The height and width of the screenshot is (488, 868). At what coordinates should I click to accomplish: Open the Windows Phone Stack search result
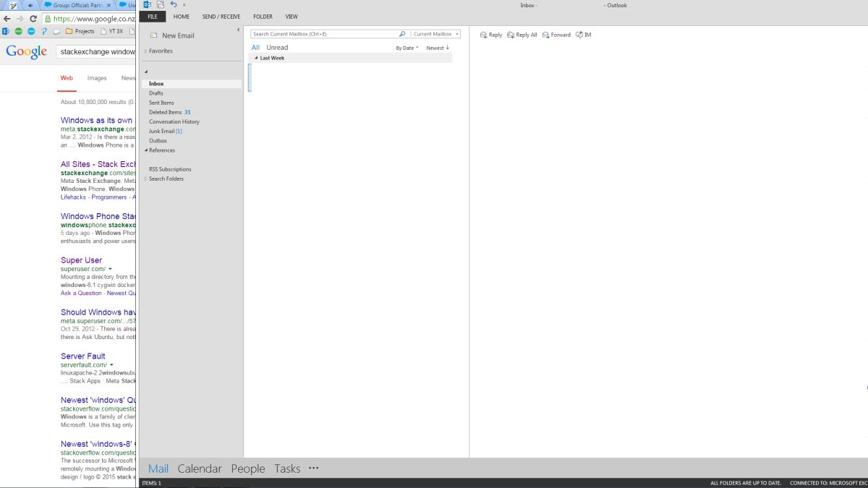click(x=98, y=216)
